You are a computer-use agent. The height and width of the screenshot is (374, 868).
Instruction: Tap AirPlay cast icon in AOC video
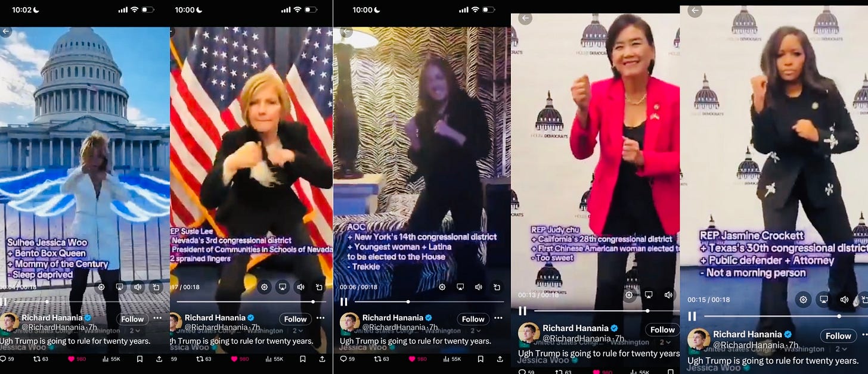point(460,287)
